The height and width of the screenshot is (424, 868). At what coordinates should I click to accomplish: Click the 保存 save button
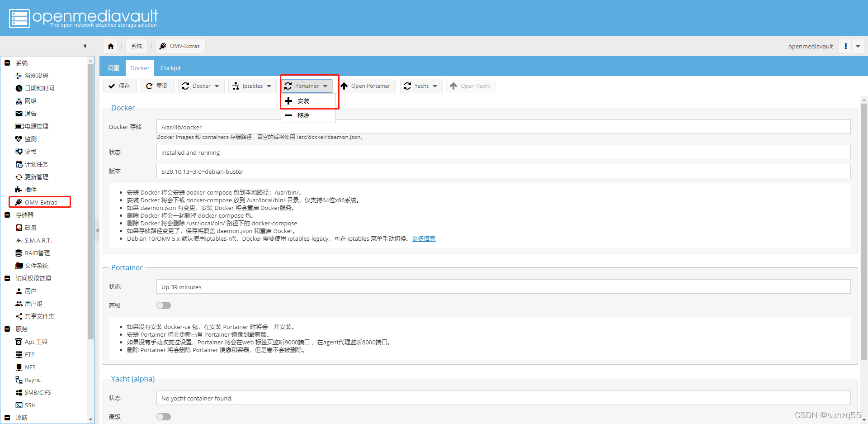120,86
